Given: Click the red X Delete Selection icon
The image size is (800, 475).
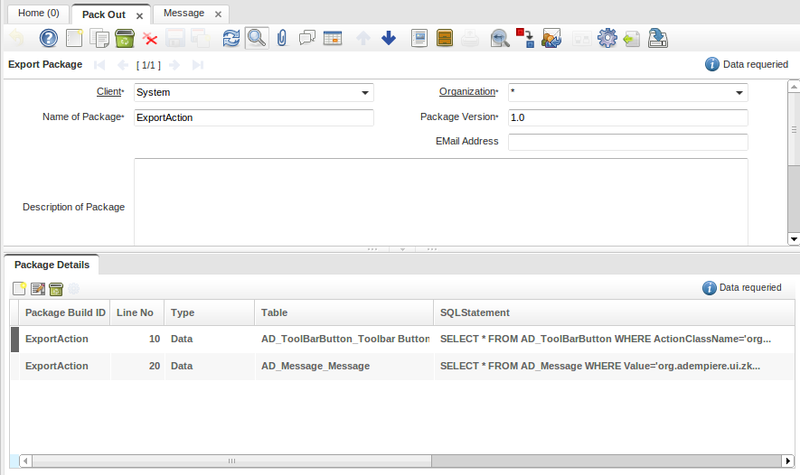Looking at the screenshot, I should coord(150,39).
